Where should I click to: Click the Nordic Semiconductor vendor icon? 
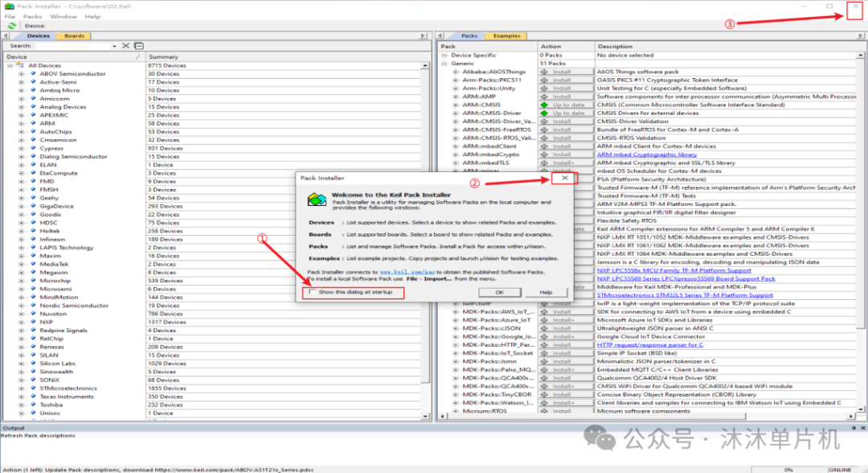(33, 305)
